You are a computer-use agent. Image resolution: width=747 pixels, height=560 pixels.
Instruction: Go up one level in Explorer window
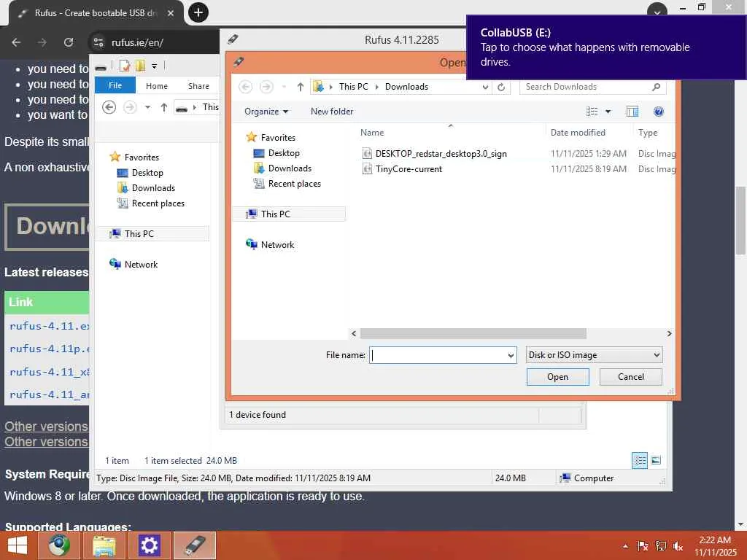point(164,107)
